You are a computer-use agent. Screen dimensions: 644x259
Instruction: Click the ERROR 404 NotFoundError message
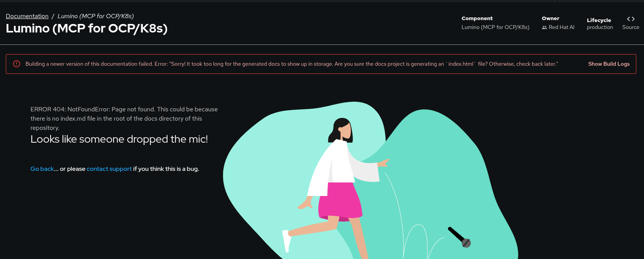pos(124,119)
